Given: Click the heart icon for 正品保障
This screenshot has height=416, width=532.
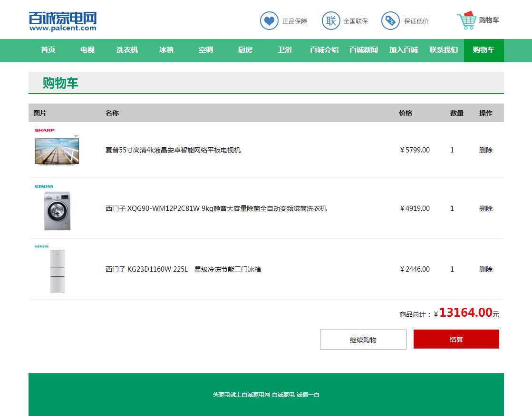Looking at the screenshot, I should click(269, 21).
